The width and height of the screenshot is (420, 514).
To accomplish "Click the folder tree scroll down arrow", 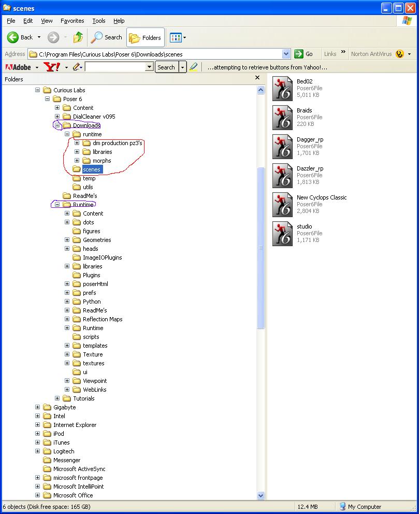I will [261, 496].
